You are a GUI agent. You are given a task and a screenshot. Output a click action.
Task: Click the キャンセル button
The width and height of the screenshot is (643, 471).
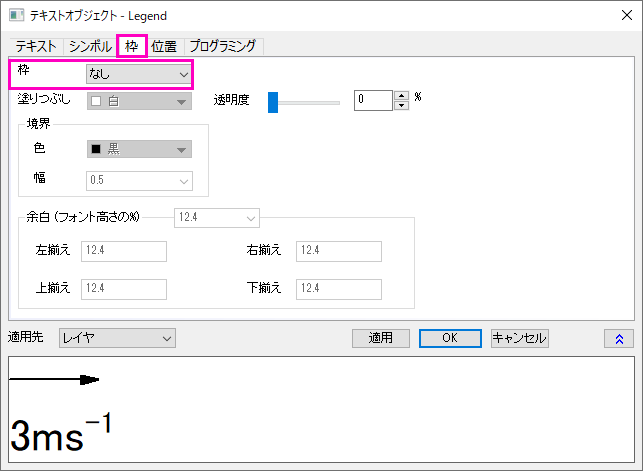click(x=520, y=338)
